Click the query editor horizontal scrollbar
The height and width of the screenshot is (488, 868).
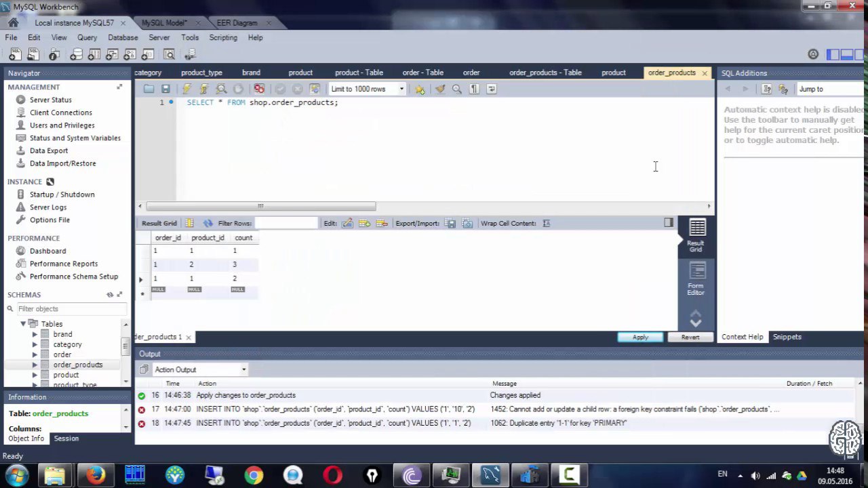click(x=260, y=206)
